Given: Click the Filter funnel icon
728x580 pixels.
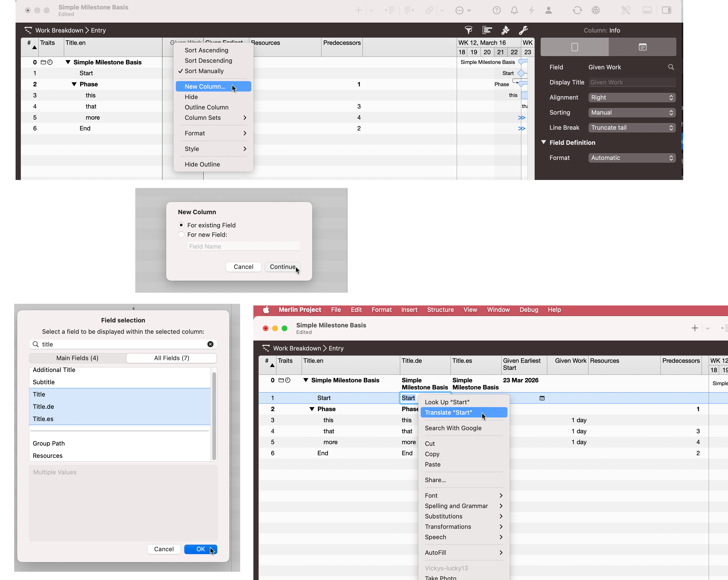Looking at the screenshot, I should click(469, 30).
